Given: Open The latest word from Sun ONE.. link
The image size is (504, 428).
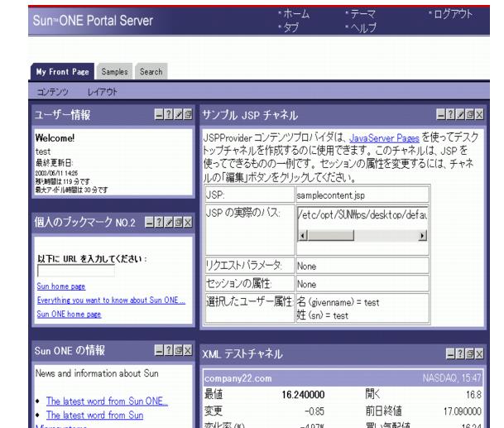Looking at the screenshot, I should pos(107,401).
